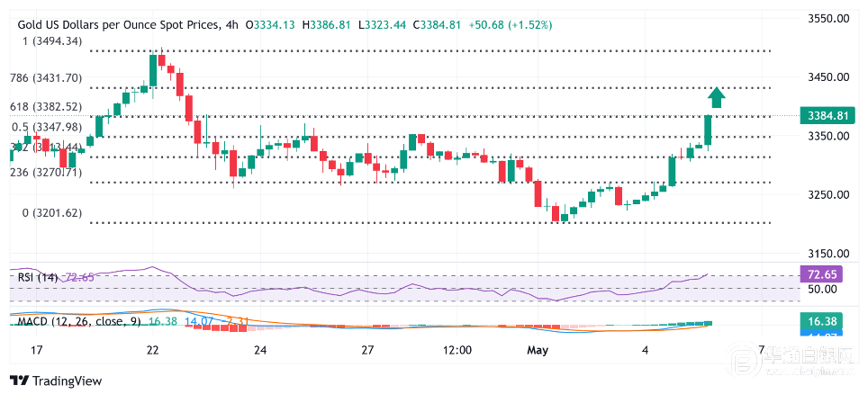Image resolution: width=868 pixels, height=394 pixels.
Task: Click the 22 date on the time axis
Action: tap(153, 349)
